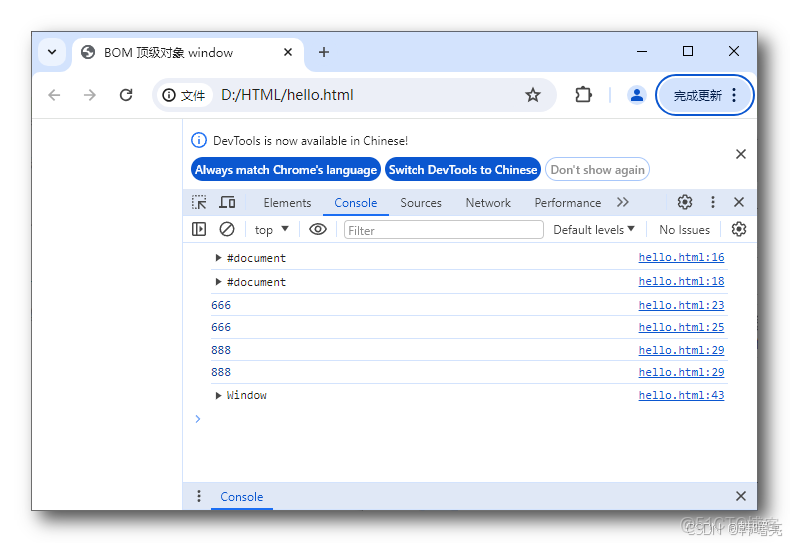
Task: Switch to the Network tab
Action: coord(488,202)
